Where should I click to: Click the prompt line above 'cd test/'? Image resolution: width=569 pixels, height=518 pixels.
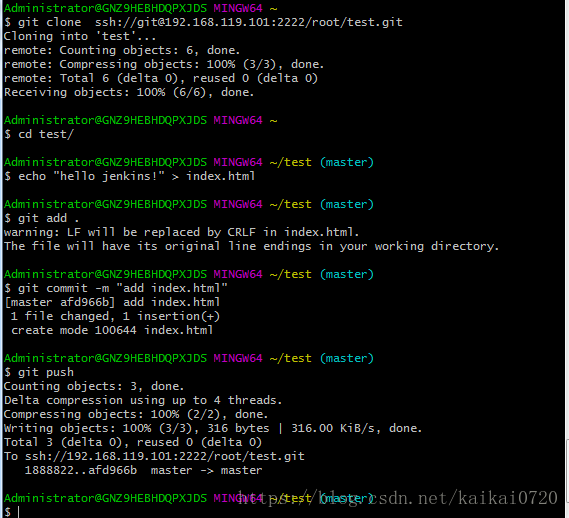tap(140, 120)
